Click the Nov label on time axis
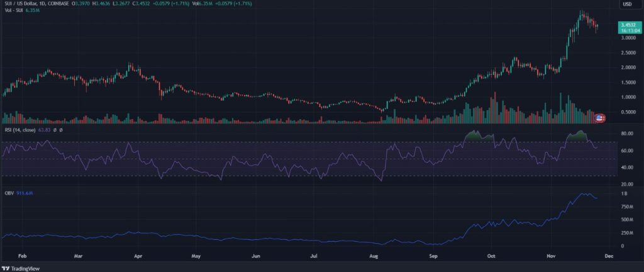Image resolution: width=644 pixels, height=272 pixels. pos(551,256)
